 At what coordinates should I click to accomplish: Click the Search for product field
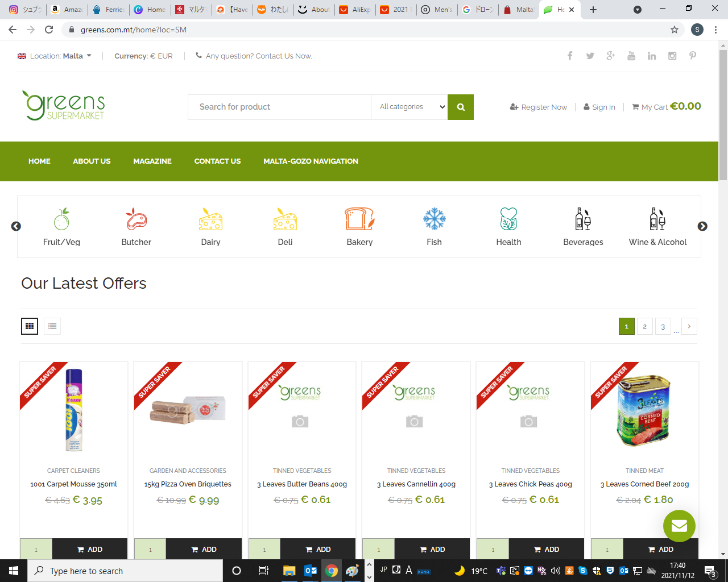coord(279,107)
